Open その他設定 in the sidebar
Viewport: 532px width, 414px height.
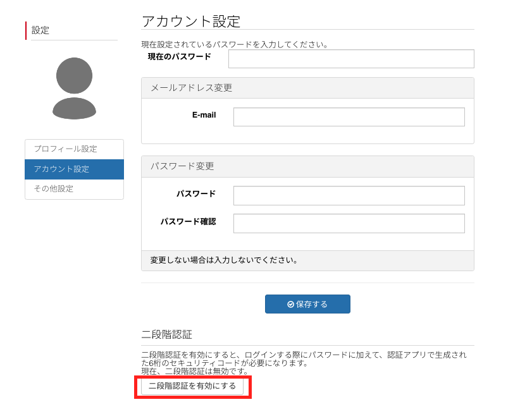pos(74,189)
